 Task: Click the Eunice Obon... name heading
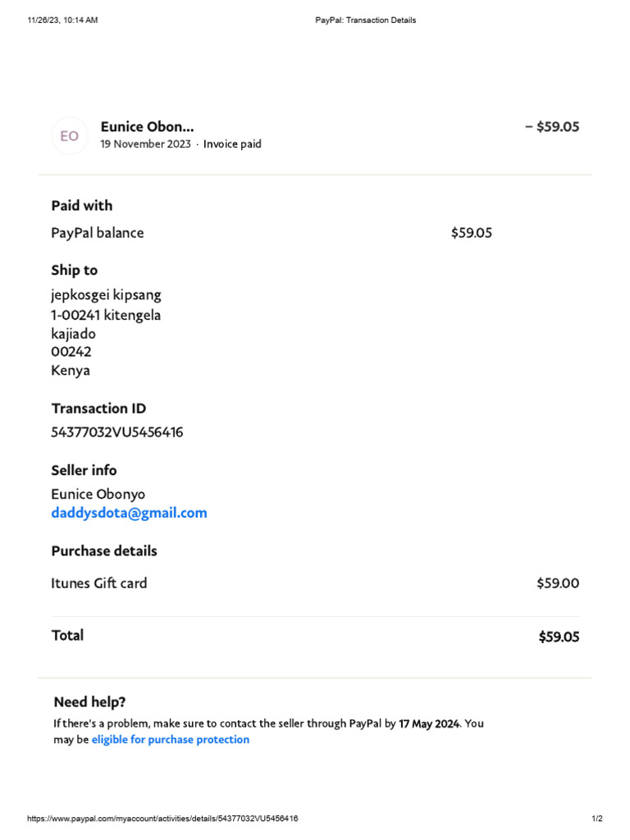(148, 126)
